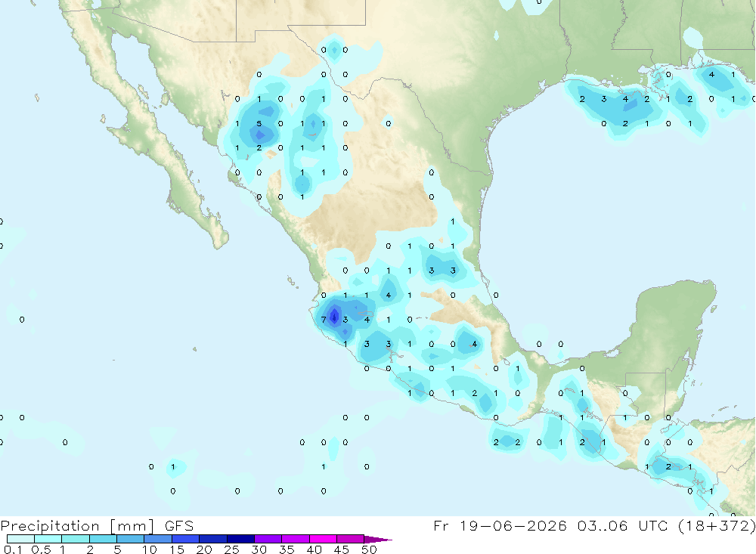Click the 1–2 mm legend color swatch
Image resolution: width=756 pixels, height=554 pixels.
click(x=75, y=539)
